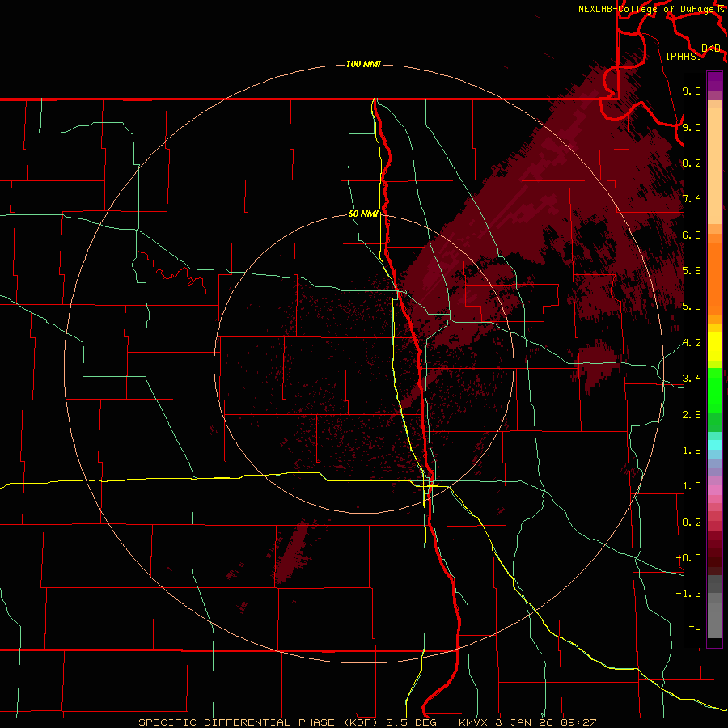Click the 1.0 value on the color scale
The width and height of the screenshot is (728, 728).
[692, 486]
